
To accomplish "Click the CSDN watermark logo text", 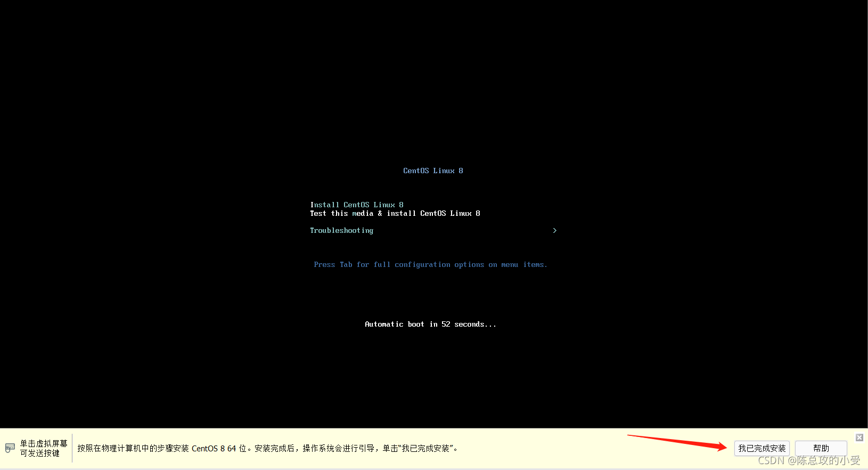I will [771, 460].
